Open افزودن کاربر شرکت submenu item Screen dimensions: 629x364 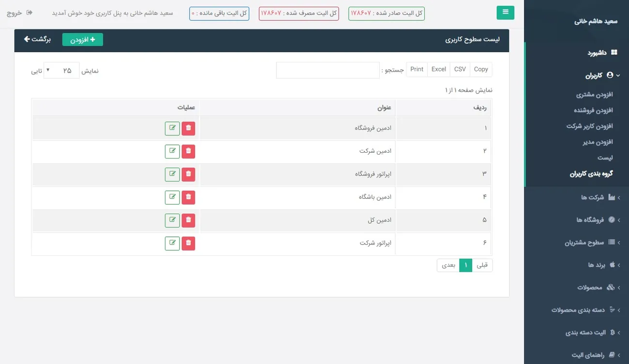pyautogui.click(x=589, y=126)
